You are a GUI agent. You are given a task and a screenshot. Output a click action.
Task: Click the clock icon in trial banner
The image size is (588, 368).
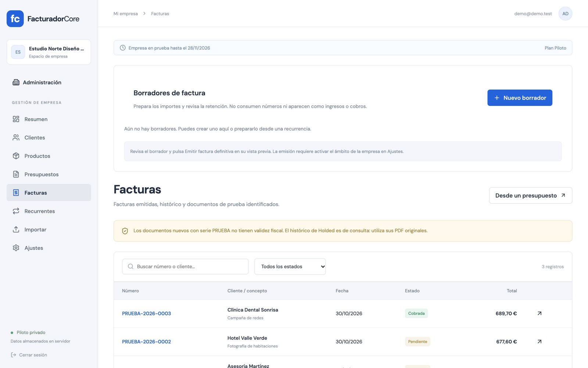point(123,48)
